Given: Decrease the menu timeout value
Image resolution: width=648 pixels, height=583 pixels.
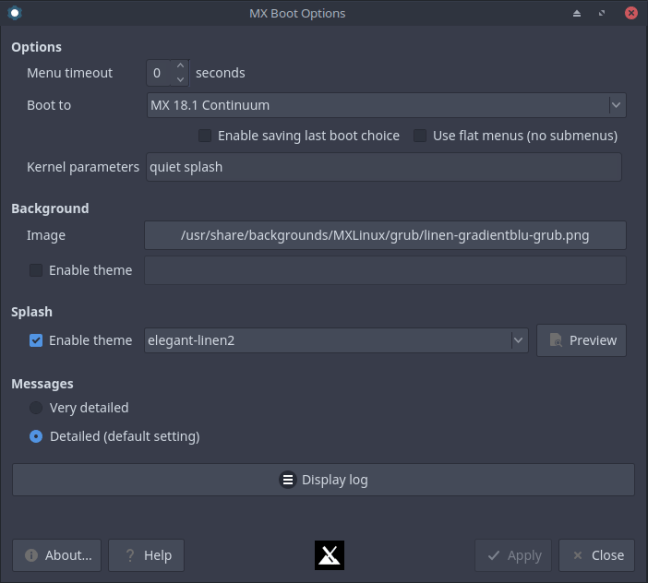Looking at the screenshot, I should 180,79.
